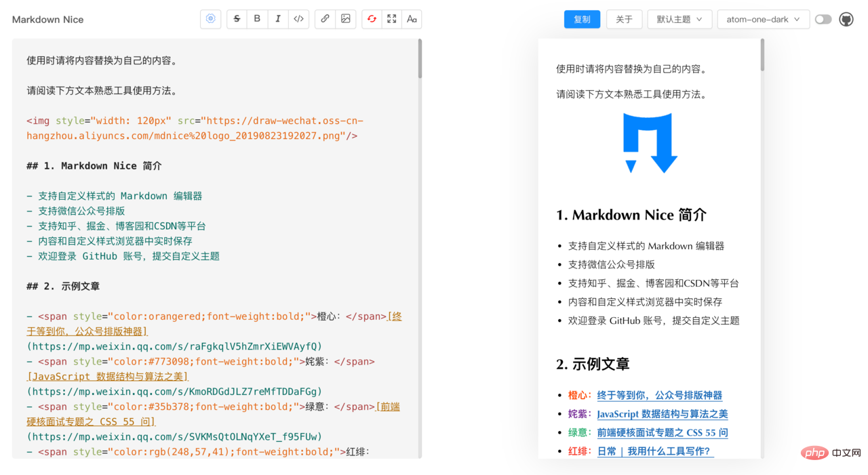Image resolution: width=868 pixels, height=475 pixels.
Task: Apply strikethrough formatting from the toolbar
Action: tap(237, 19)
